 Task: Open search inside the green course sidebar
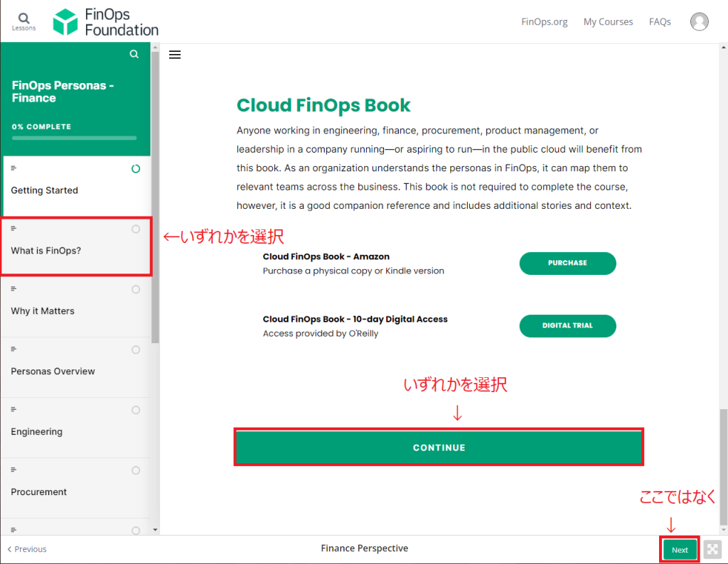(x=134, y=53)
